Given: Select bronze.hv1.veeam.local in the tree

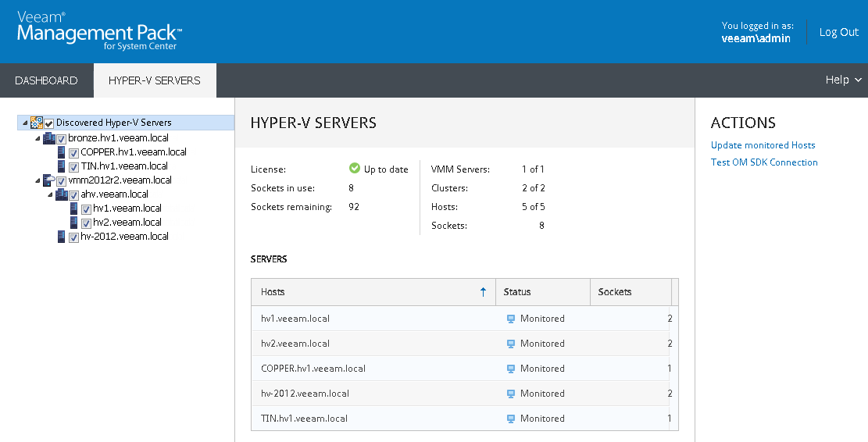Looking at the screenshot, I should [119, 137].
